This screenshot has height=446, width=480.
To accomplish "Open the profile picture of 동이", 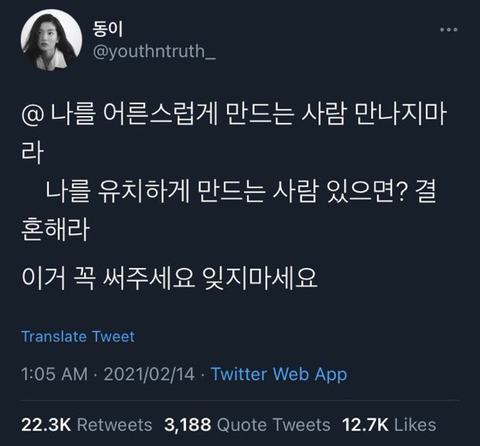I will pyautogui.click(x=51, y=40).
